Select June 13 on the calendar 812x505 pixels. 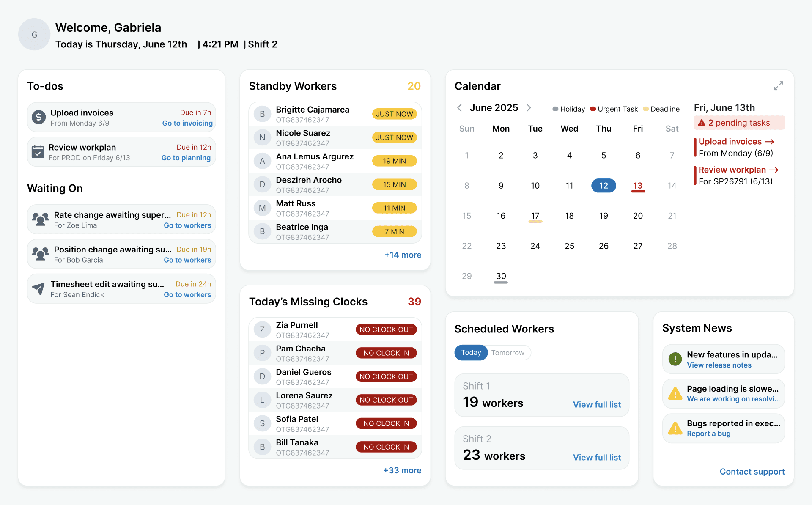coord(637,186)
